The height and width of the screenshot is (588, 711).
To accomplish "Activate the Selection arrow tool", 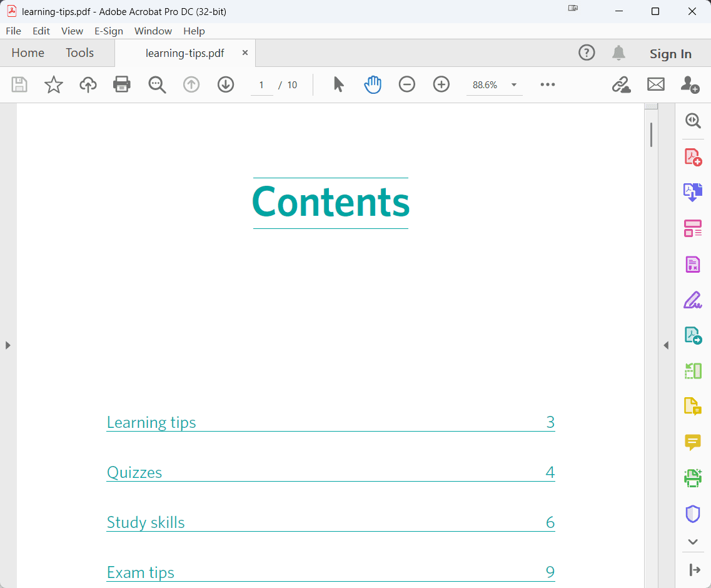I will pyautogui.click(x=338, y=84).
